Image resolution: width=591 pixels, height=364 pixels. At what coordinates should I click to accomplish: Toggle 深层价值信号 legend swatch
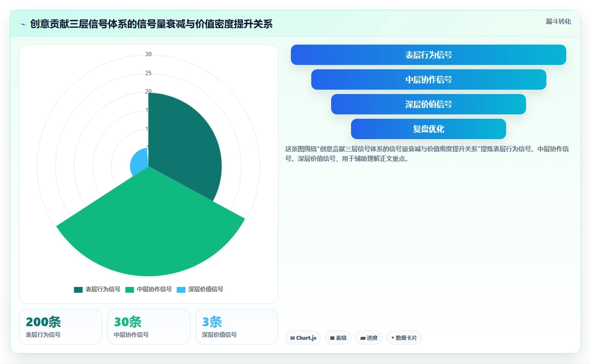coord(181,289)
